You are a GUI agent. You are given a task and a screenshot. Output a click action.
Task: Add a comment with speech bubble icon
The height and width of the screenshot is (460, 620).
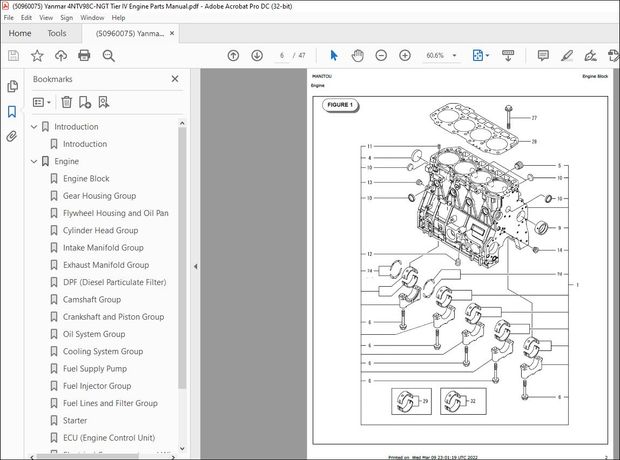coord(543,55)
